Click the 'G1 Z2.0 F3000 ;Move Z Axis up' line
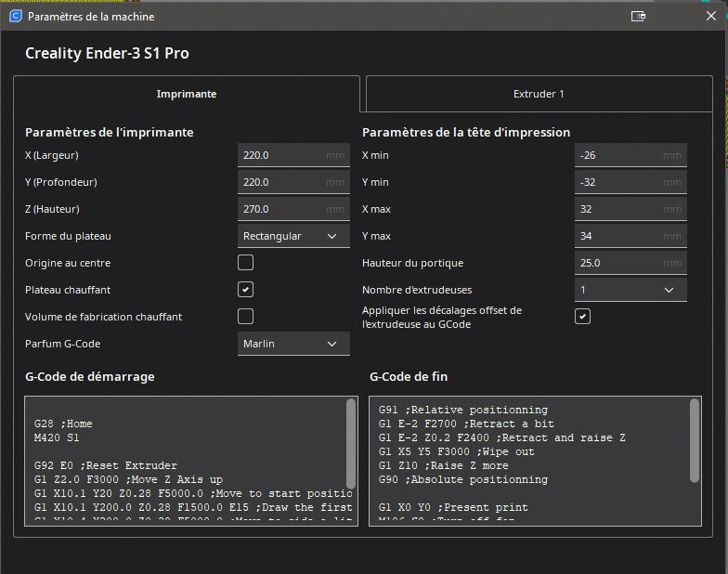The height and width of the screenshot is (574, 728). 128,479
